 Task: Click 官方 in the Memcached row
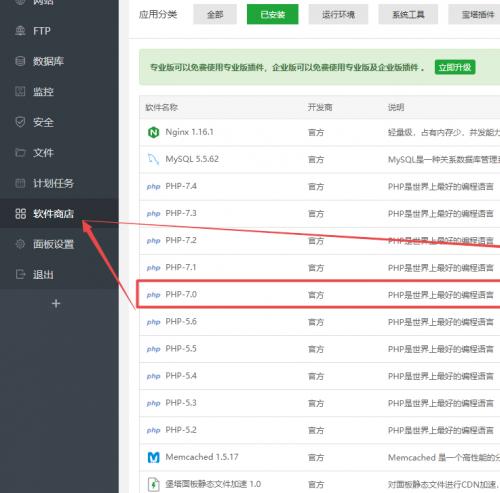316,458
